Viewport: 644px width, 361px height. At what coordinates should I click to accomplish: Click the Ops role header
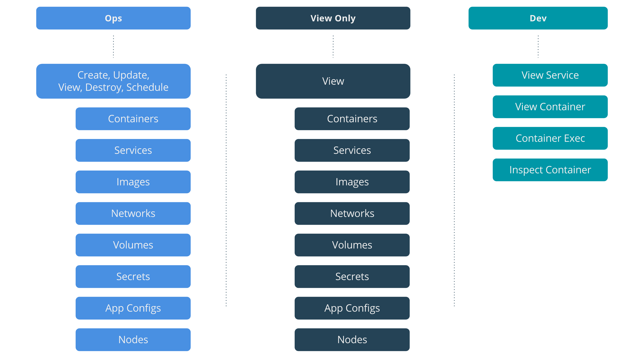pos(113,18)
